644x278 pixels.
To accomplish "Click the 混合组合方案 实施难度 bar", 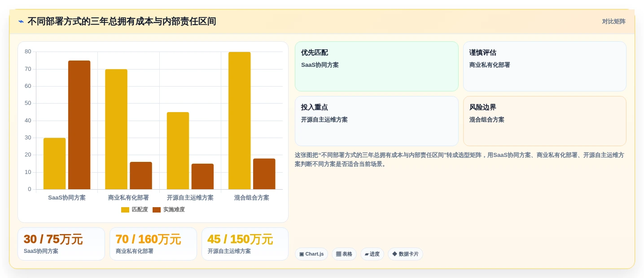I will click(264, 174).
